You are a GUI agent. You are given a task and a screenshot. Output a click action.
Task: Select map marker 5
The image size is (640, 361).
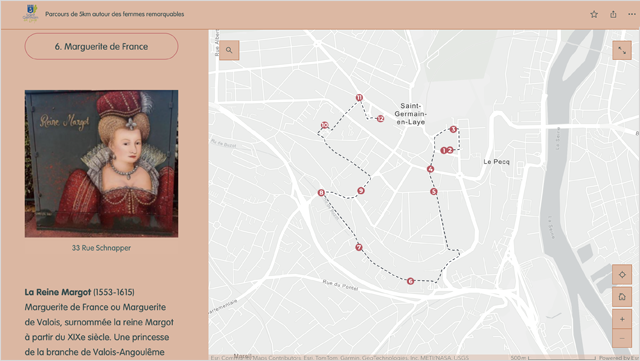433,191
